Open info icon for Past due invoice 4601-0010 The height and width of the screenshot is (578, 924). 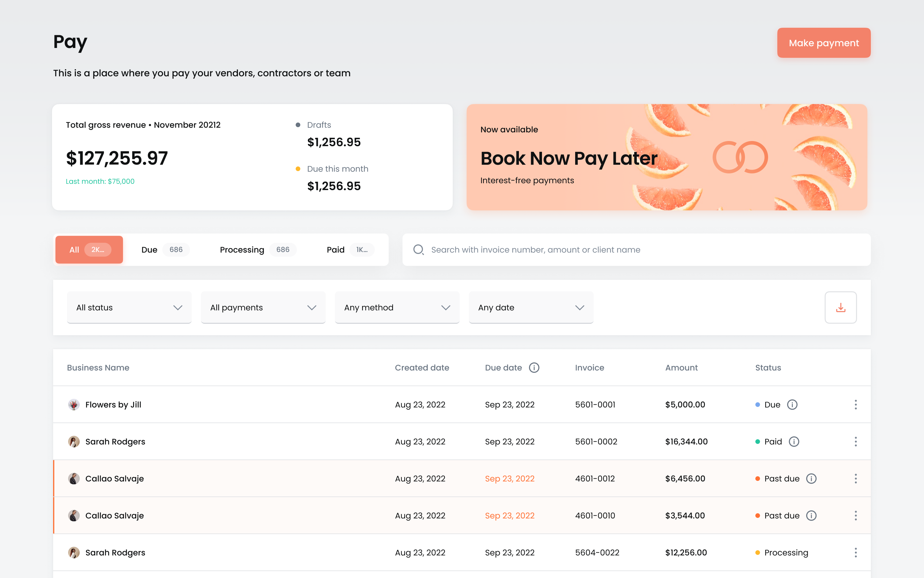click(x=811, y=516)
